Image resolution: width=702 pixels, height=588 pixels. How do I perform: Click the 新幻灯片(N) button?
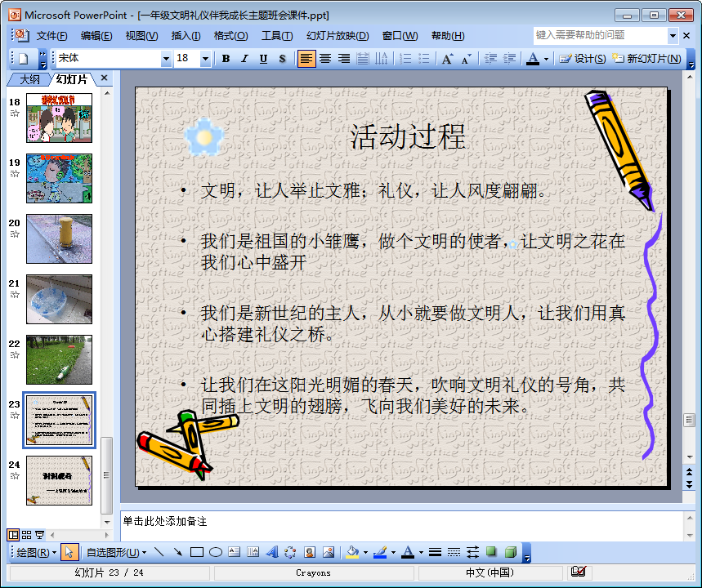pos(647,59)
